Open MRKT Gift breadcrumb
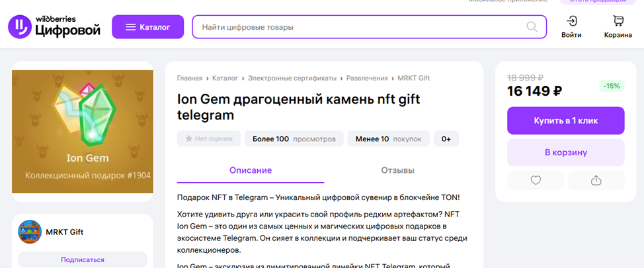Screen dimensions: 644x268 click(x=414, y=78)
